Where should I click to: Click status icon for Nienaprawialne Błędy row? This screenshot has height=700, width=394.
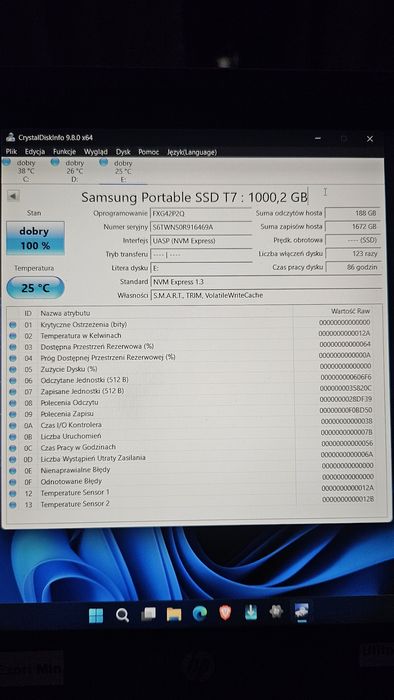click(12, 471)
